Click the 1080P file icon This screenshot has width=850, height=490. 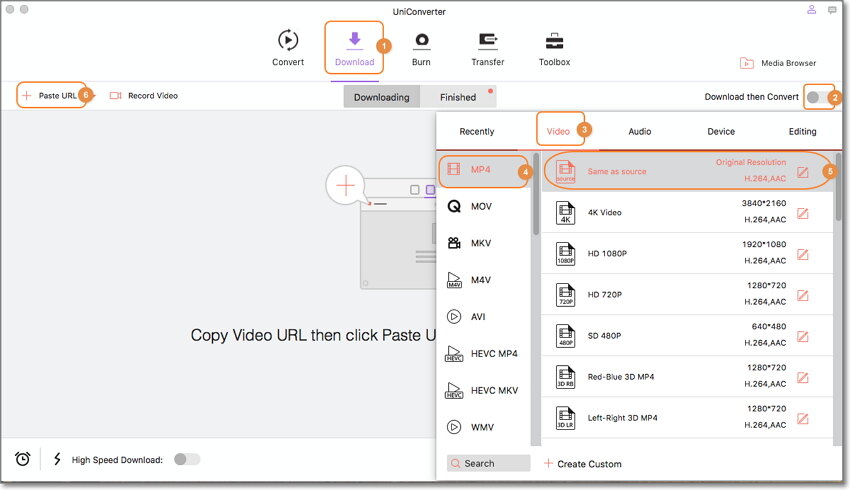coord(565,254)
